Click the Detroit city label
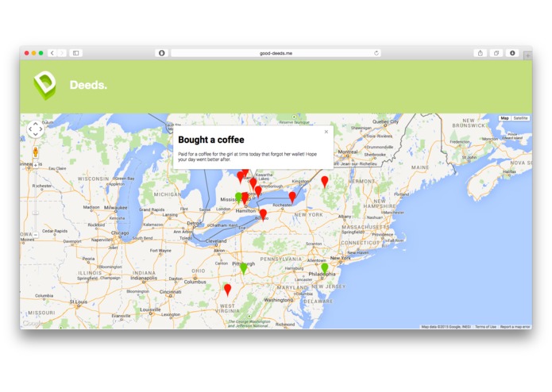 [x=195, y=223]
